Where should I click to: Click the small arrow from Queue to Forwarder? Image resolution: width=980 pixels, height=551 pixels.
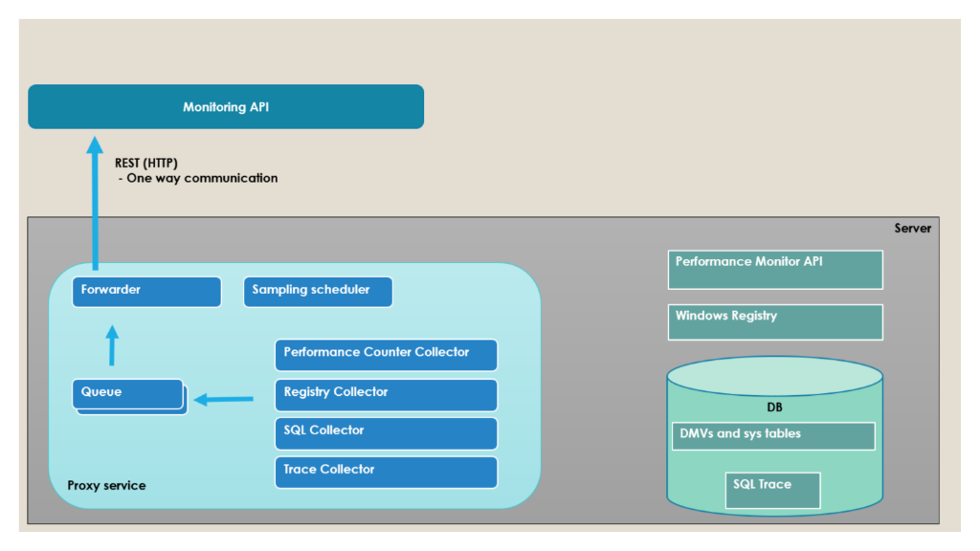tap(112, 345)
